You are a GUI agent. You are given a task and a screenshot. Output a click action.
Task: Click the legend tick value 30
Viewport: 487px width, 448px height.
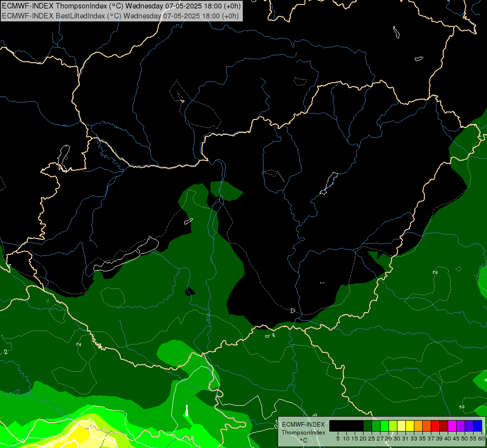tap(397, 439)
